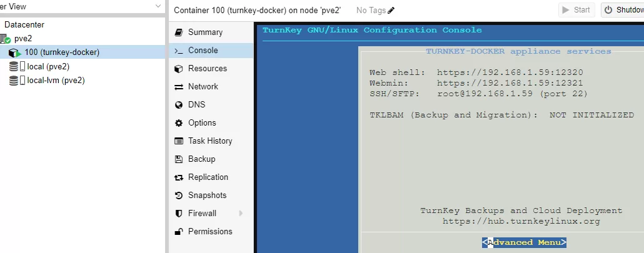
Task: Select the Console menu item
Action: point(211,51)
